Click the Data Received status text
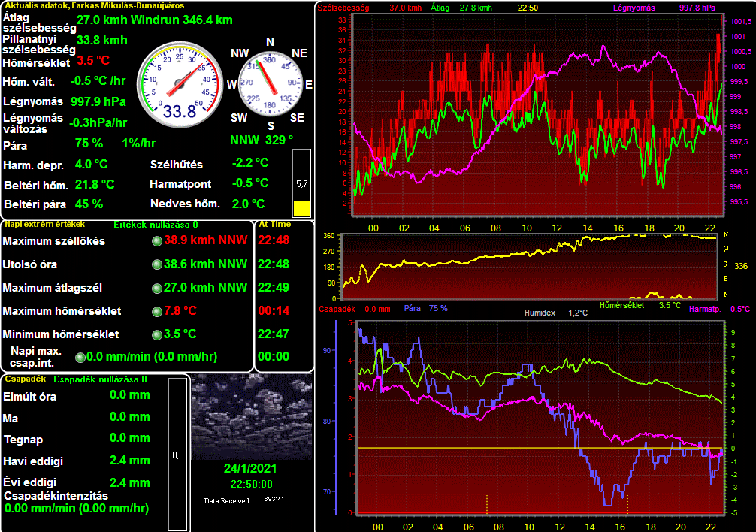 (226, 500)
